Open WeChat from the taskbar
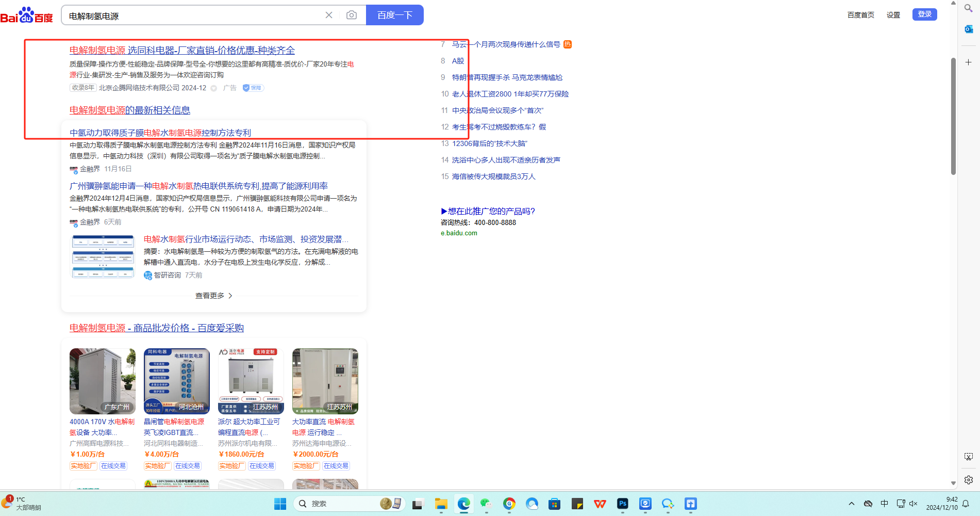Image resolution: width=980 pixels, height=516 pixels. (x=486, y=504)
